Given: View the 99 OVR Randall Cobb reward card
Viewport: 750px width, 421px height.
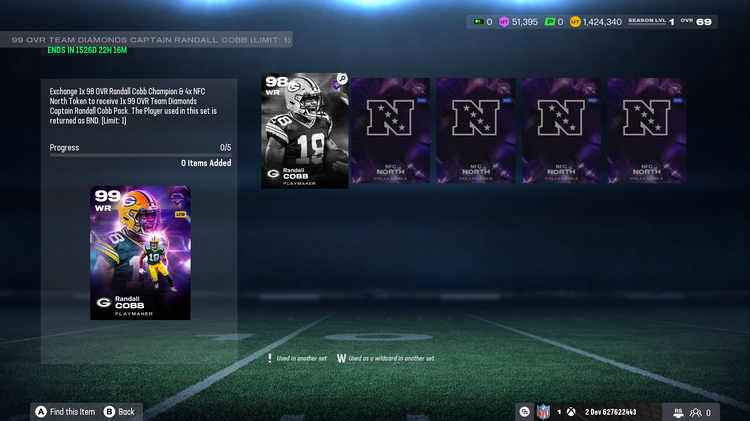Looking at the screenshot, I should pyautogui.click(x=140, y=253).
